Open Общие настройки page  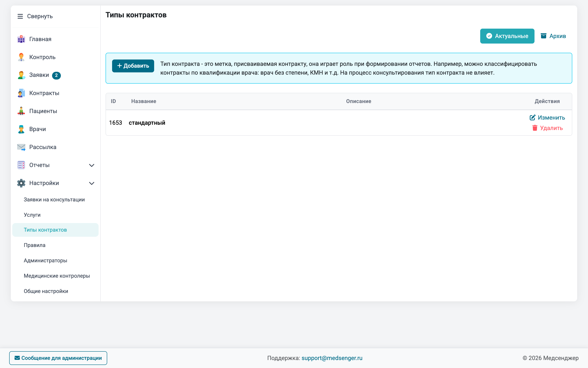click(x=55, y=291)
